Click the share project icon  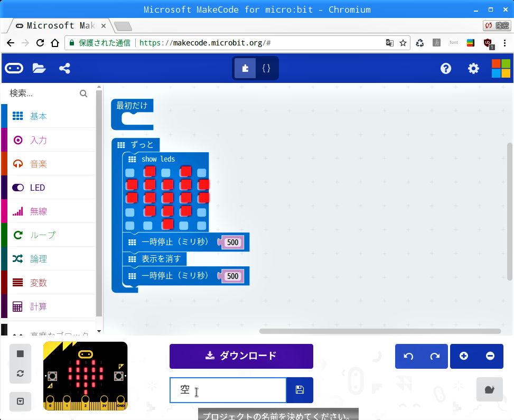click(x=64, y=68)
